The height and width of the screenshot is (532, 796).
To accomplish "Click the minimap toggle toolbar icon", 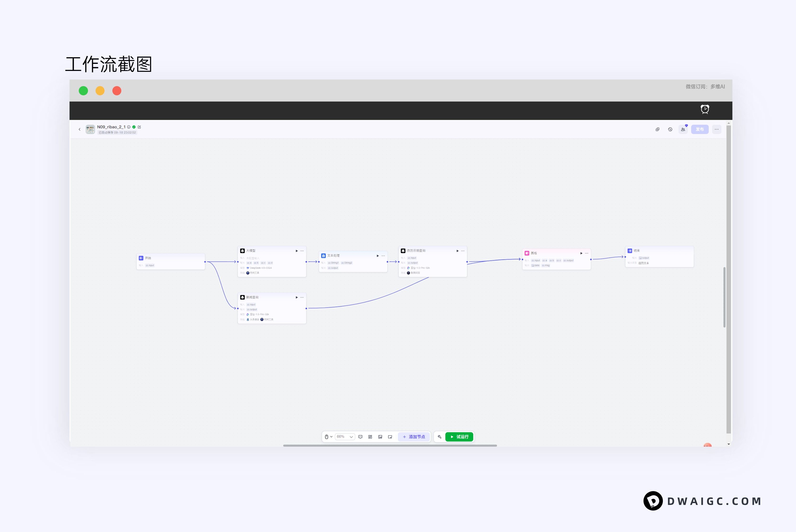I will pos(390,437).
